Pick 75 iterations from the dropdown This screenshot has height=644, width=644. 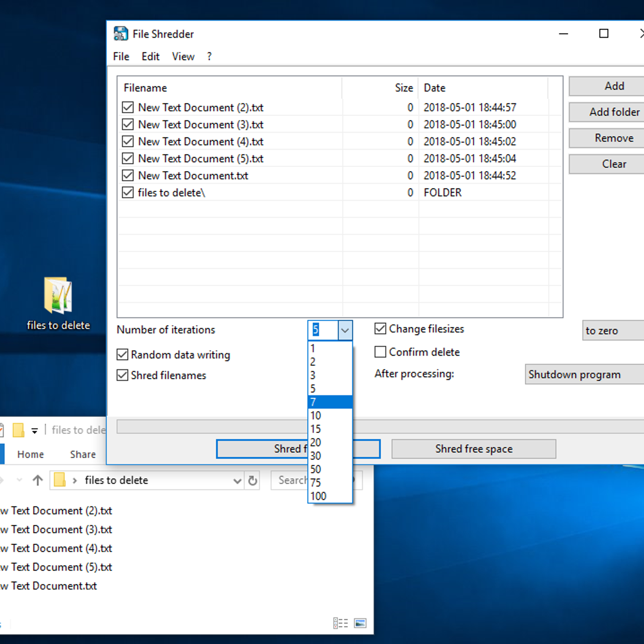(330, 482)
